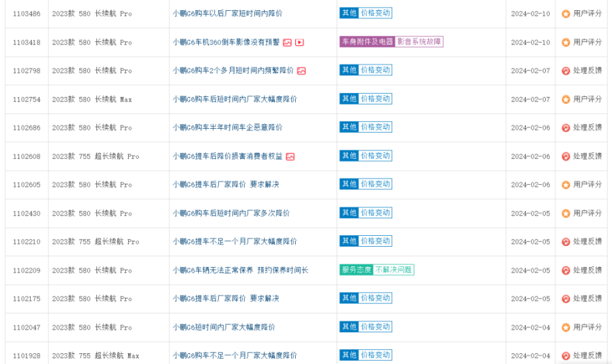
Task: Click the 用户评分 icon in row 1102047
Action: [x=565, y=328]
